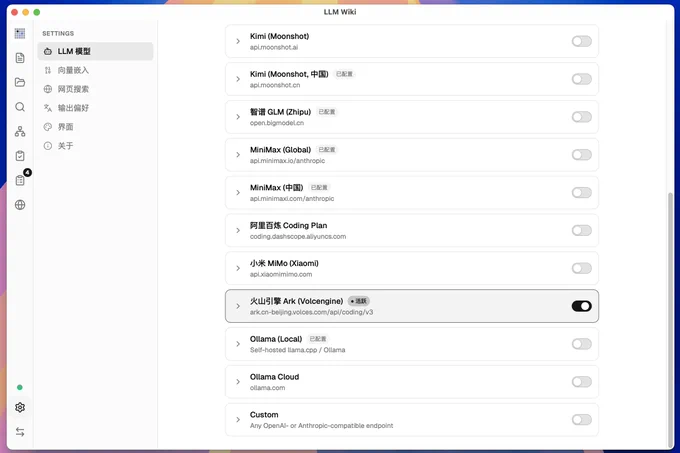Expand the 阿里百炼 Coding Plan chevron
The width and height of the screenshot is (680, 453).
tap(238, 230)
